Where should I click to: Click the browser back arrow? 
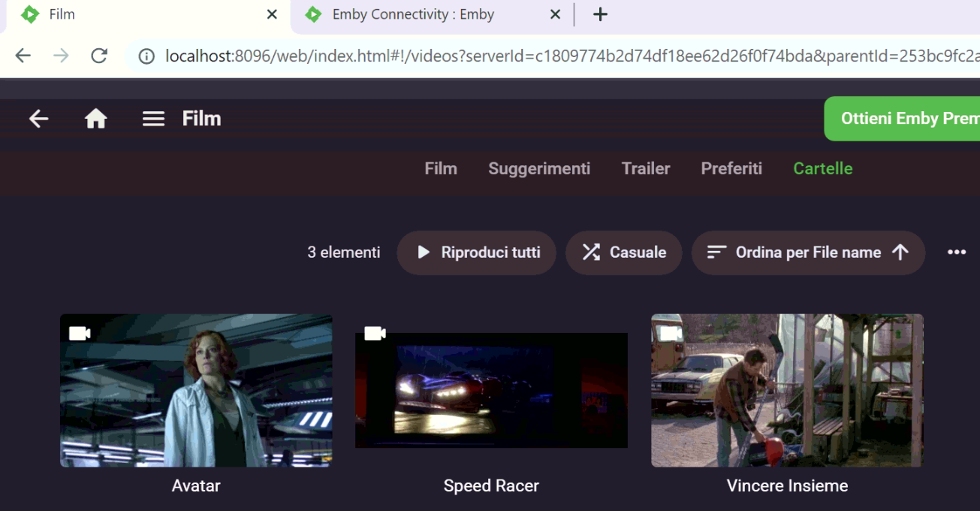(23, 56)
